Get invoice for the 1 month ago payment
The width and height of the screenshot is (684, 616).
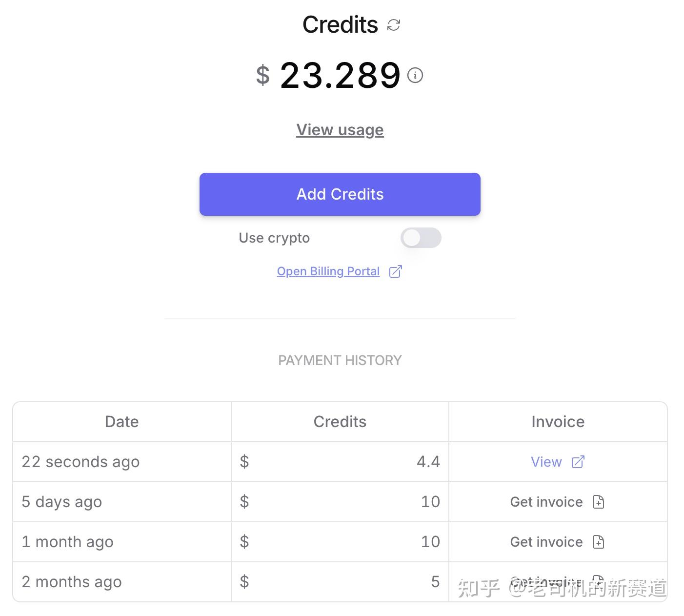546,541
